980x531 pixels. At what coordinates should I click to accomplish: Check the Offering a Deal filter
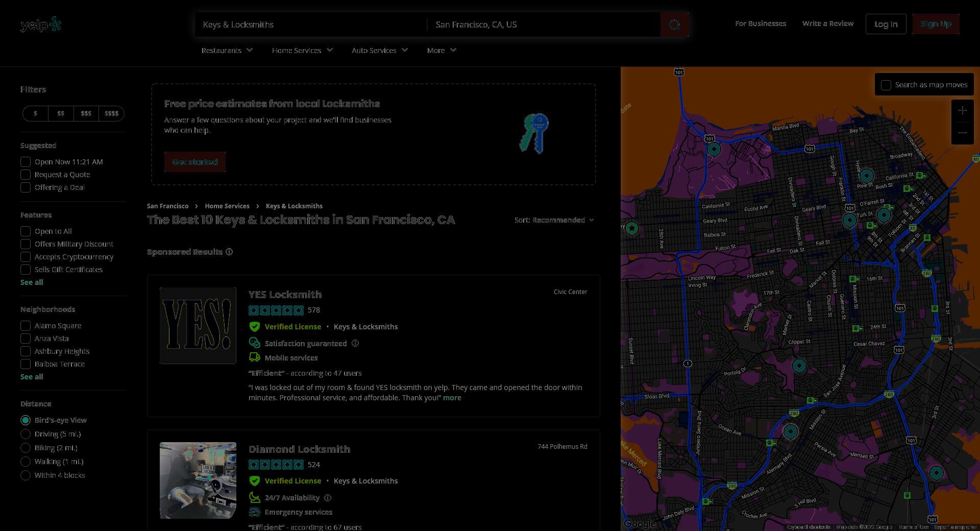click(x=26, y=187)
